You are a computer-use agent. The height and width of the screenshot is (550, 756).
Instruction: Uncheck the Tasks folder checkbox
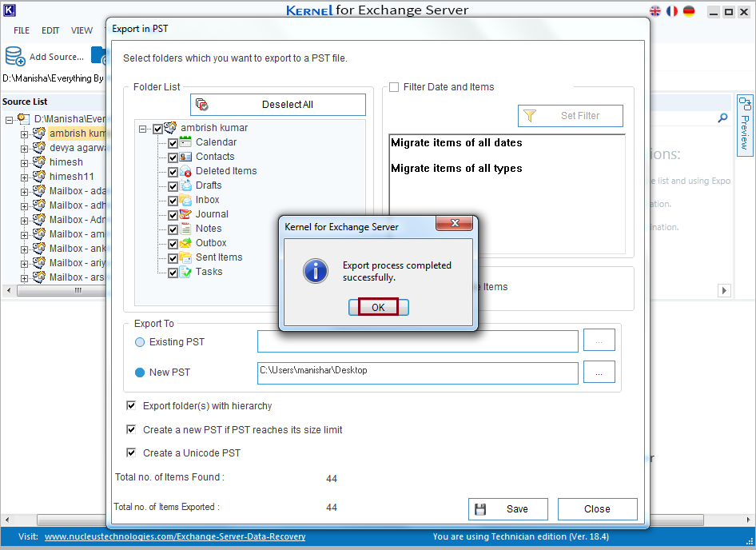173,273
